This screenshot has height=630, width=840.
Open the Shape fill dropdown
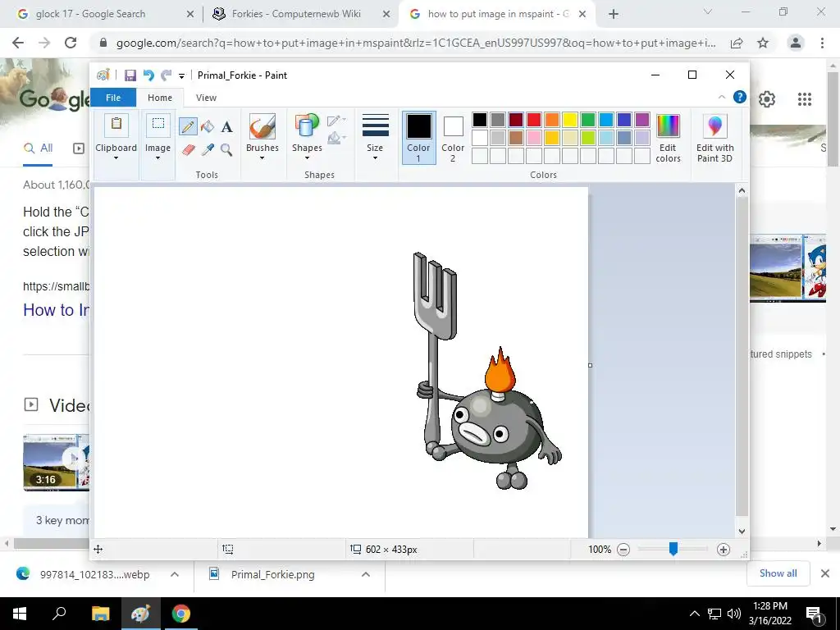point(336,138)
